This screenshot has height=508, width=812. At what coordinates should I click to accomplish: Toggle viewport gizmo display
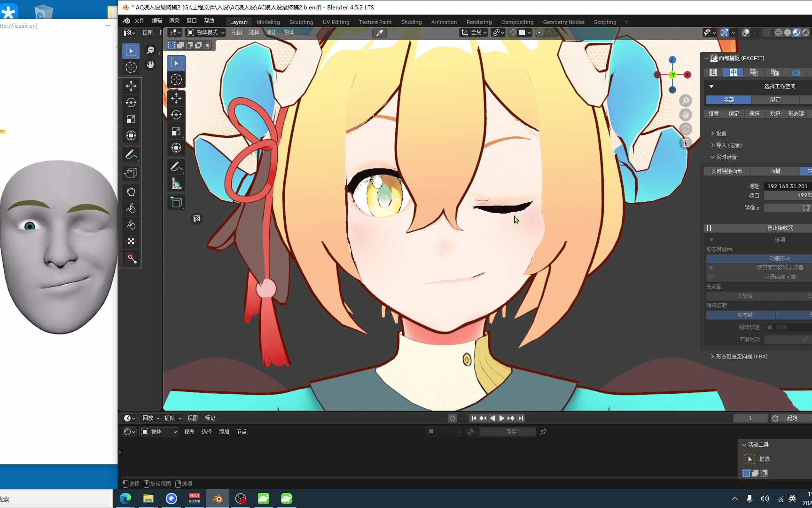725,32
